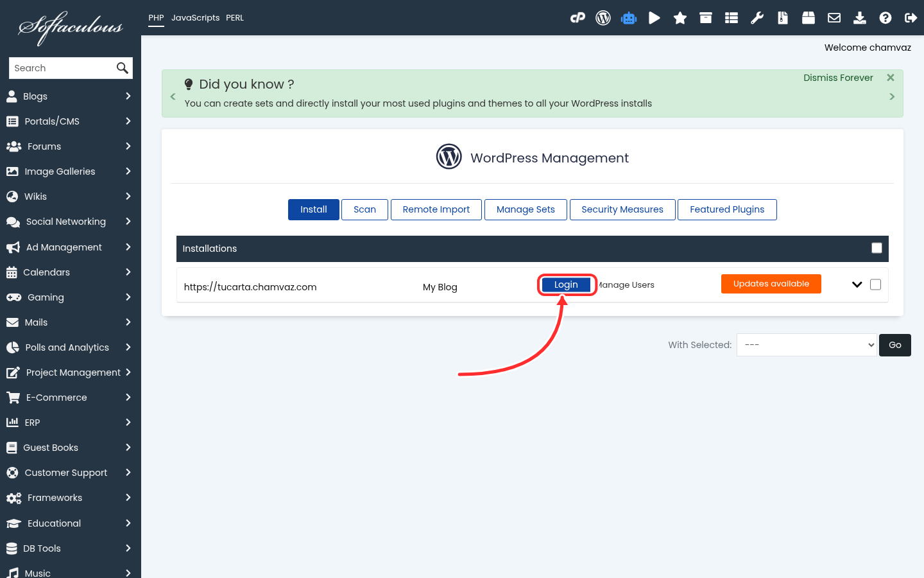Log in to the My Blog installation
The width and height of the screenshot is (924, 578).
coord(566,285)
